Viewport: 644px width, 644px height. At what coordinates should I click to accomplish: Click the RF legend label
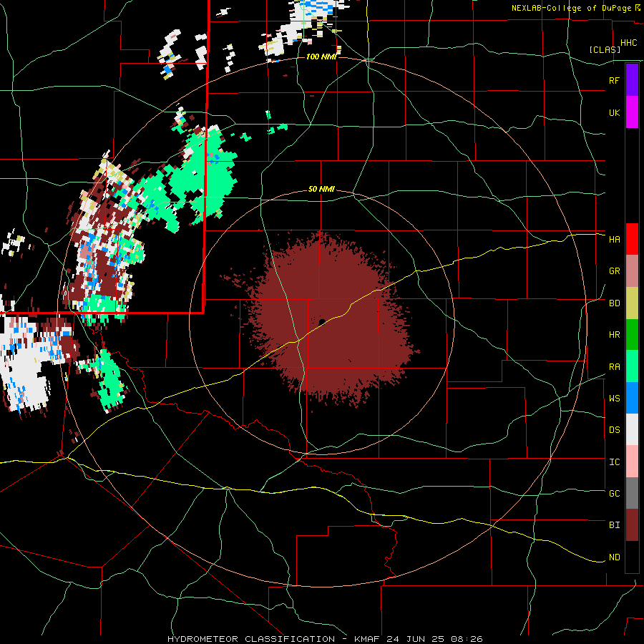(x=614, y=80)
